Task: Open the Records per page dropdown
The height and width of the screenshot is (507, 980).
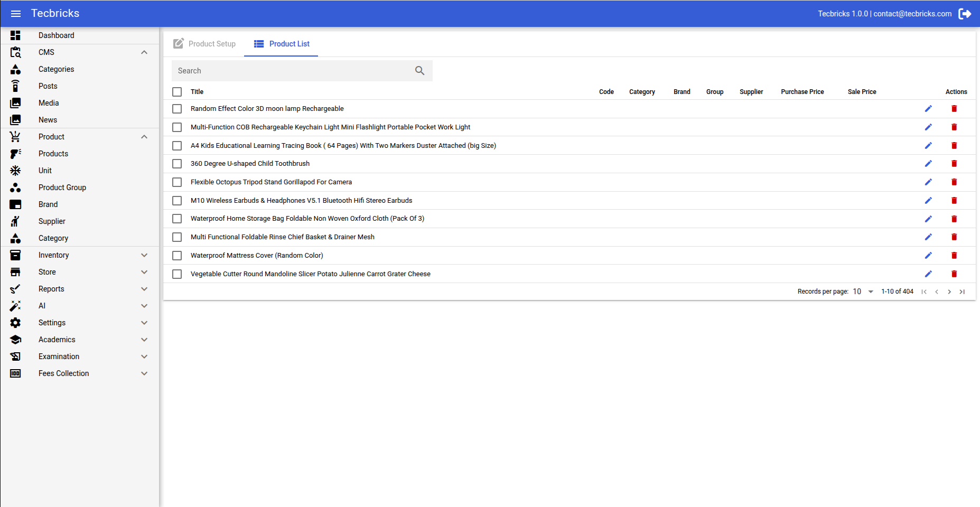Action: 863,292
